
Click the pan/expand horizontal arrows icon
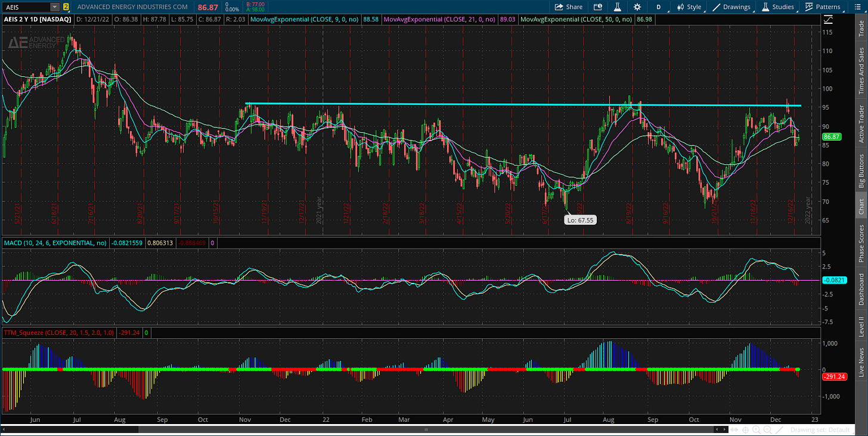[734, 429]
